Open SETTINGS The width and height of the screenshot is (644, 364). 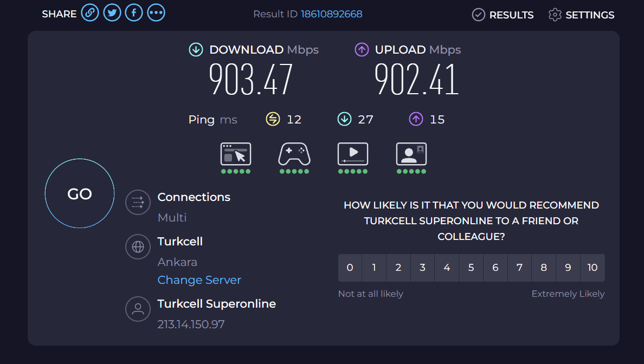point(581,15)
